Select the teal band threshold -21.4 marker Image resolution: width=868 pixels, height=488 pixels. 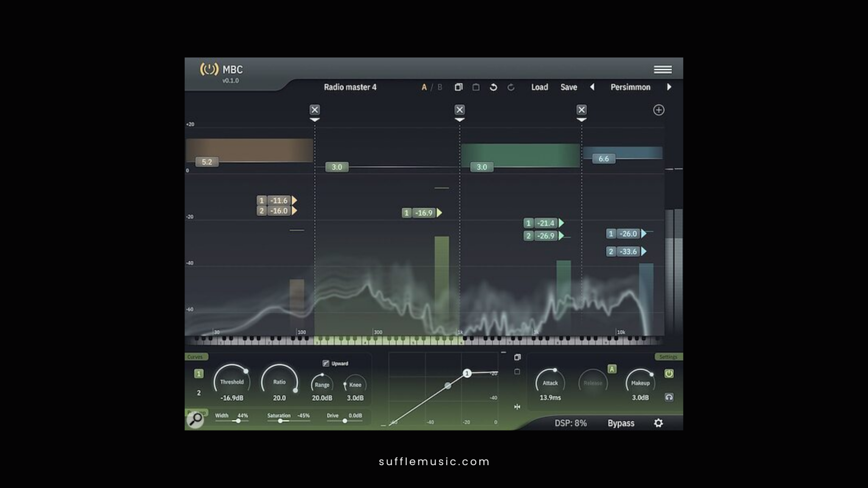coord(544,223)
